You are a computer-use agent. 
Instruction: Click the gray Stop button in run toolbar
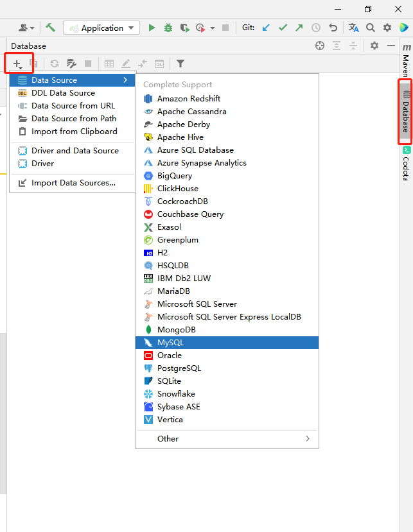(225, 28)
